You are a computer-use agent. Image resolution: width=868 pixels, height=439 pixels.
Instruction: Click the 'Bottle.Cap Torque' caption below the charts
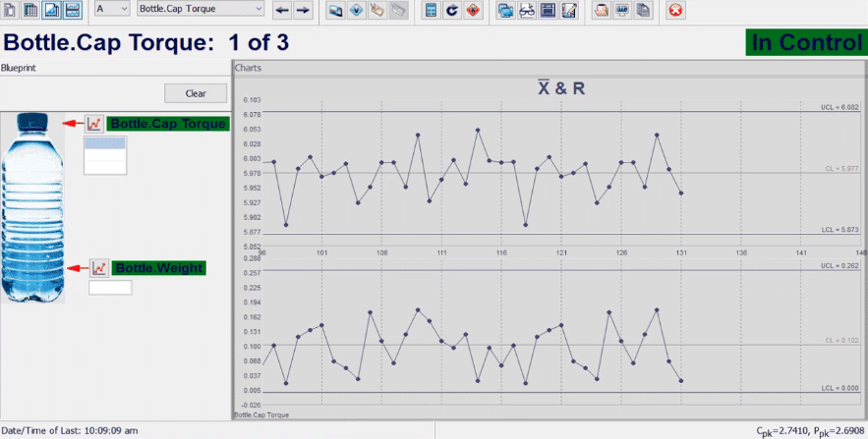click(x=261, y=414)
